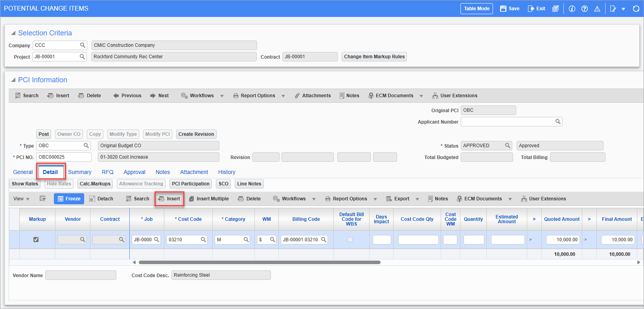Toggle the Freeze button
This screenshot has width=644, height=309.
click(x=69, y=199)
